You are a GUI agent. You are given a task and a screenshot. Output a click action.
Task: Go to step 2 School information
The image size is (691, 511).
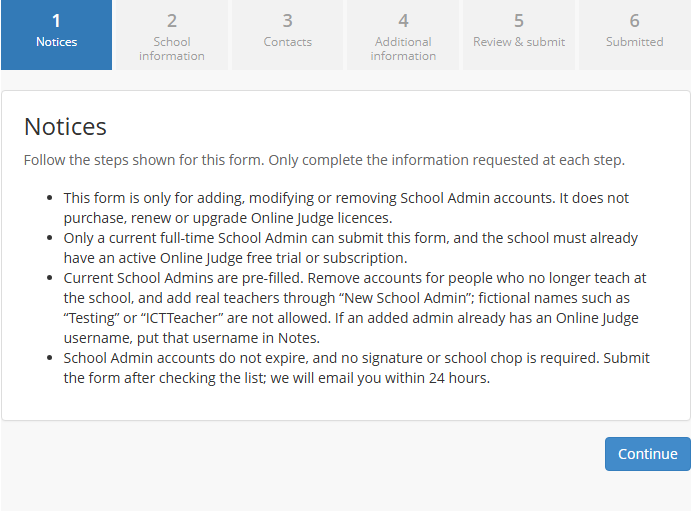coord(172,35)
